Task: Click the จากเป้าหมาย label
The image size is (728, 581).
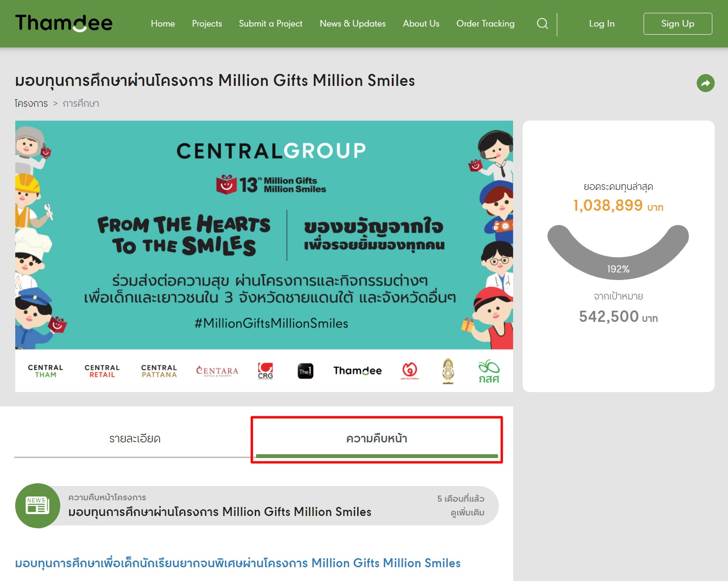Action: coord(618,296)
